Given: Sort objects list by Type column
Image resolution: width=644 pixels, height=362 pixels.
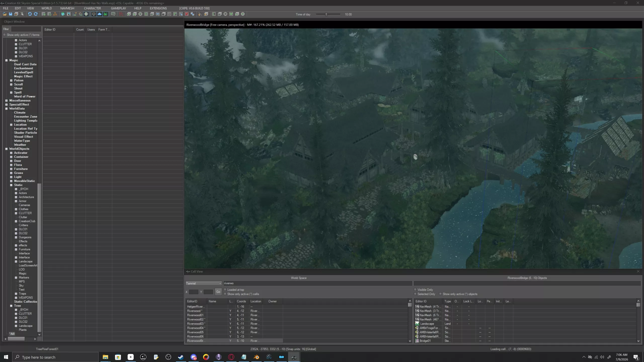Looking at the screenshot, I should 448,301.
